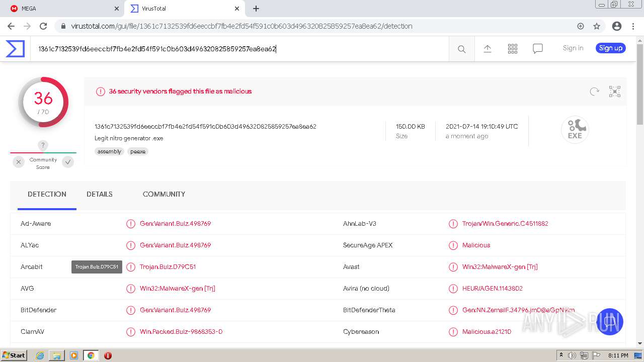Click the browser forward arrow
Viewport: 644px width, 362px height.
[x=27, y=26]
